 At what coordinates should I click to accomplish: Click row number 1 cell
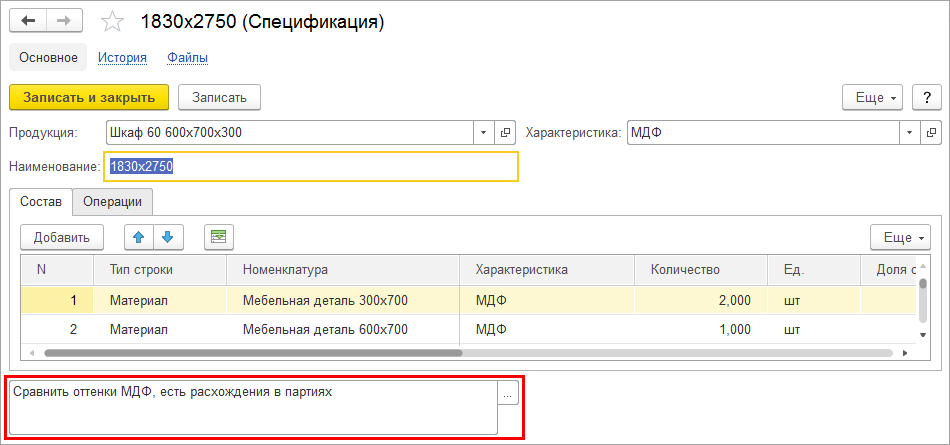(x=57, y=300)
